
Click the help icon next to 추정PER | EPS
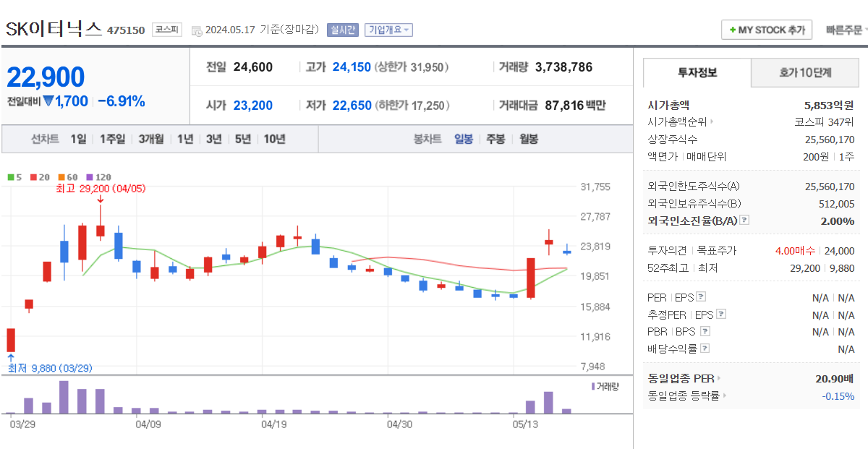click(720, 315)
